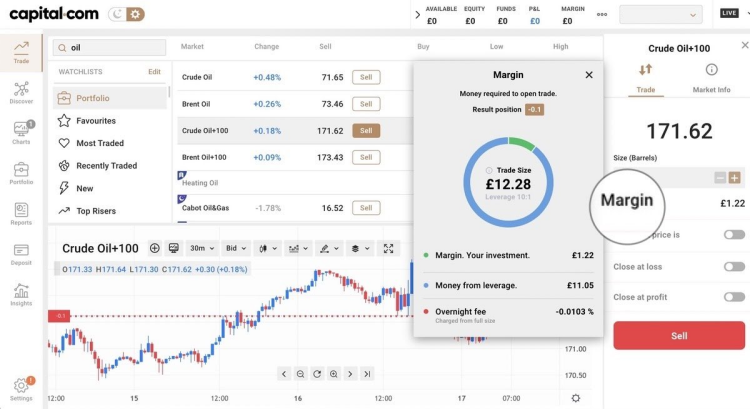
Task: Enable the Close at profit switch
Action: (x=734, y=297)
